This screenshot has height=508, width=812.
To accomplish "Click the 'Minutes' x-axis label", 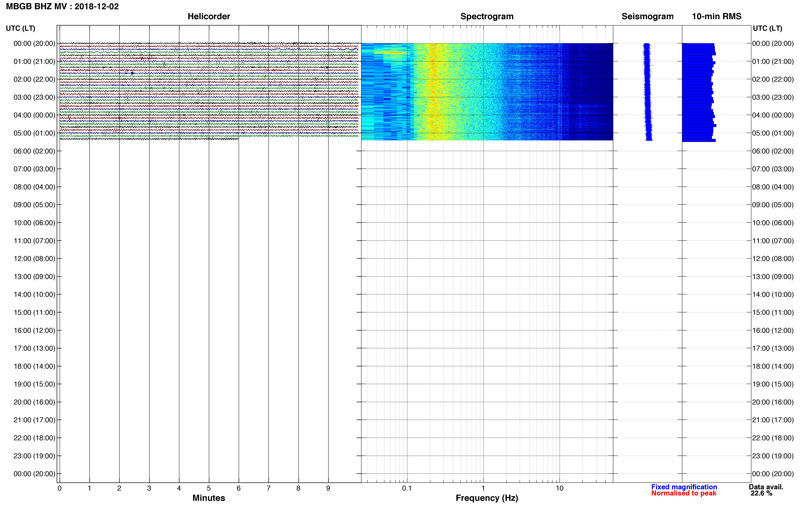I will (x=209, y=498).
